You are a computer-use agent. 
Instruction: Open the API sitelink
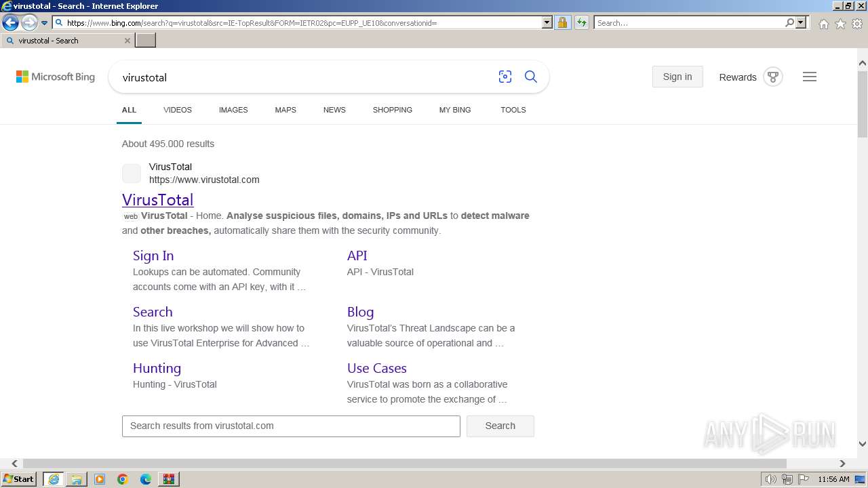tap(357, 256)
